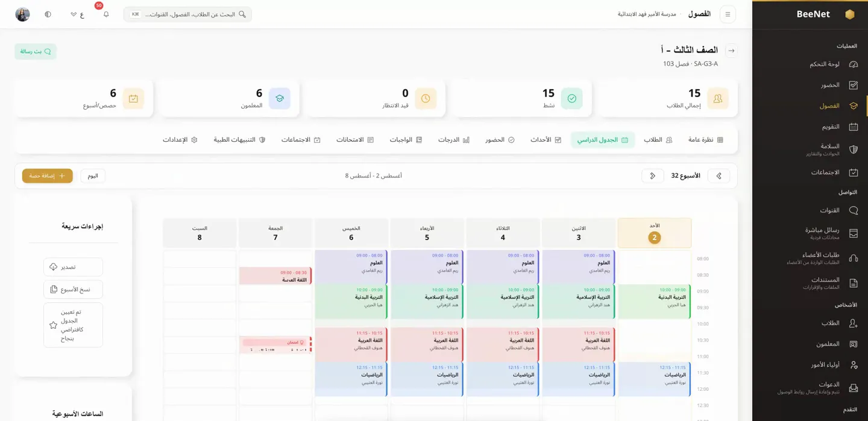Image resolution: width=868 pixels, height=421 pixels.
Task: Open Tuesday الرياضيات lesson
Action: tap(503, 379)
